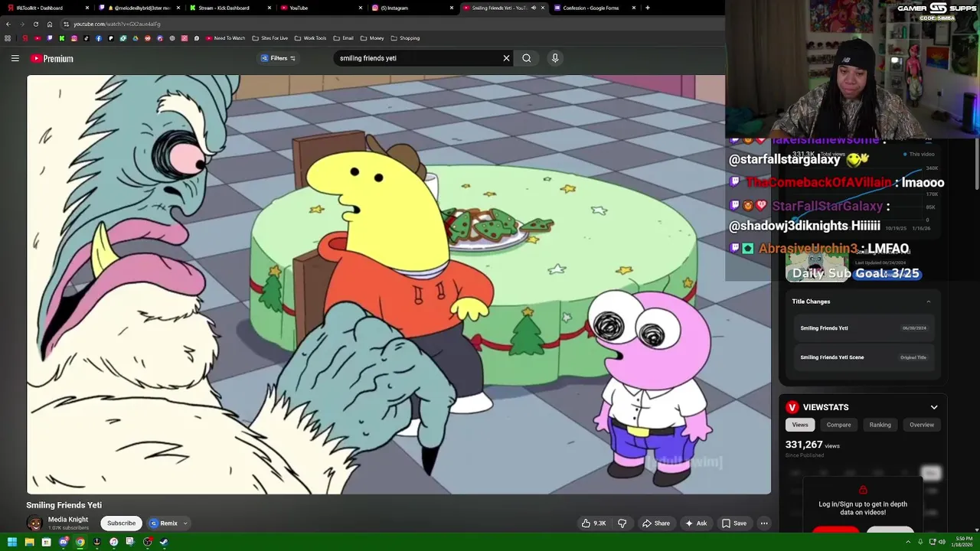Open Discord from the taskbar
Viewport: 980px width, 551px height.
pyautogui.click(x=64, y=542)
